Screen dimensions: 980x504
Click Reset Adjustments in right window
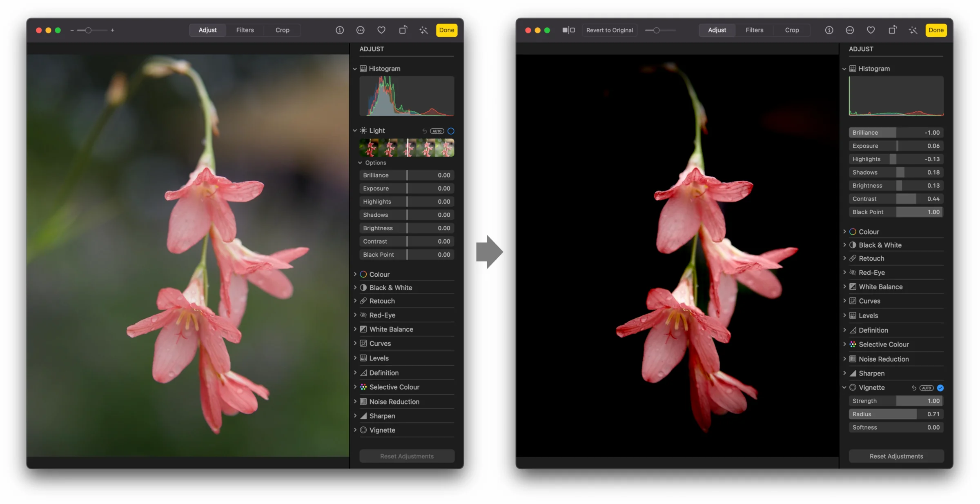(x=896, y=456)
